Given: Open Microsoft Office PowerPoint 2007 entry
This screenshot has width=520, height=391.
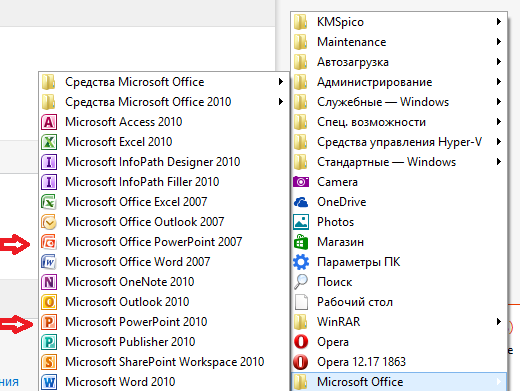Looking at the screenshot, I should point(164,242).
